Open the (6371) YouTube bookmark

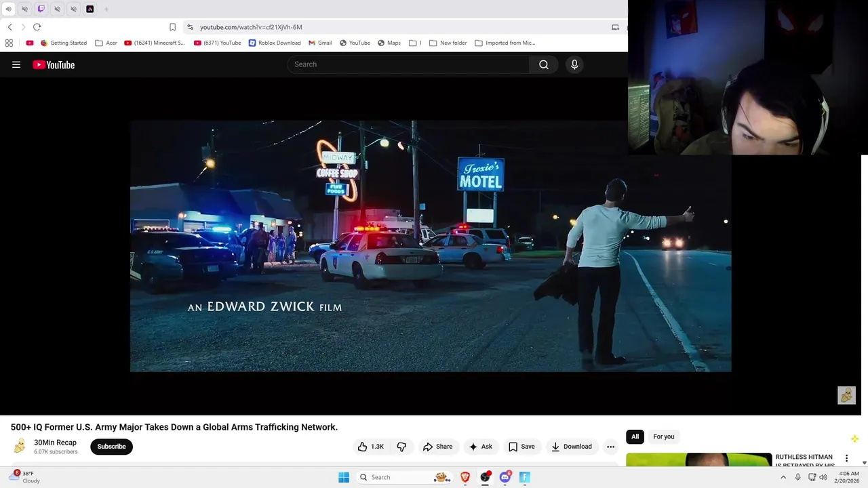coord(218,43)
